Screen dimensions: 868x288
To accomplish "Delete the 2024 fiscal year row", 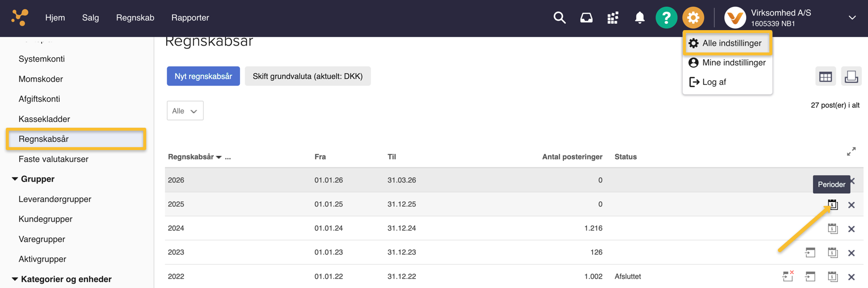I will tap(851, 229).
